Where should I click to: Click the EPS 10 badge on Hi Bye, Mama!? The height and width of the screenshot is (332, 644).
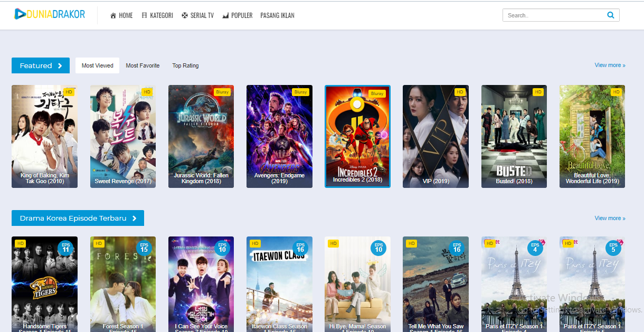378,248
